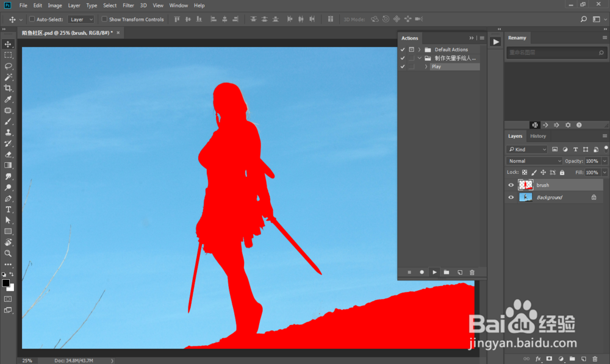The width and height of the screenshot is (610, 364).
Task: Expand the Play action steps
Action: [426, 66]
